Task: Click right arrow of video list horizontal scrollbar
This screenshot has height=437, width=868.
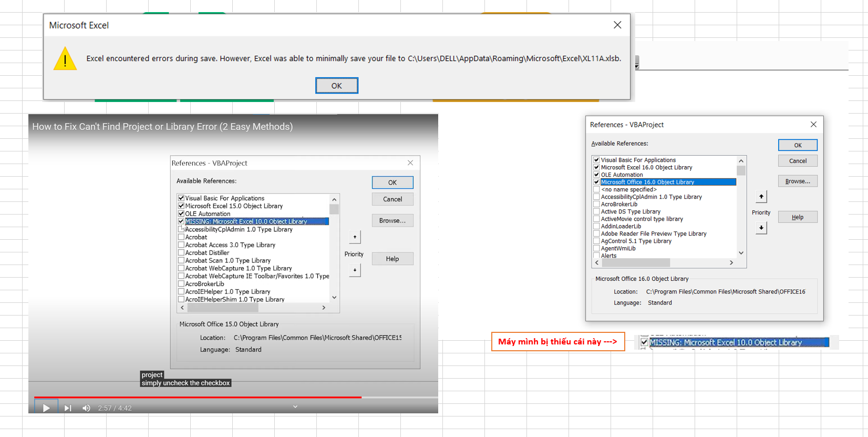Action: [324, 308]
